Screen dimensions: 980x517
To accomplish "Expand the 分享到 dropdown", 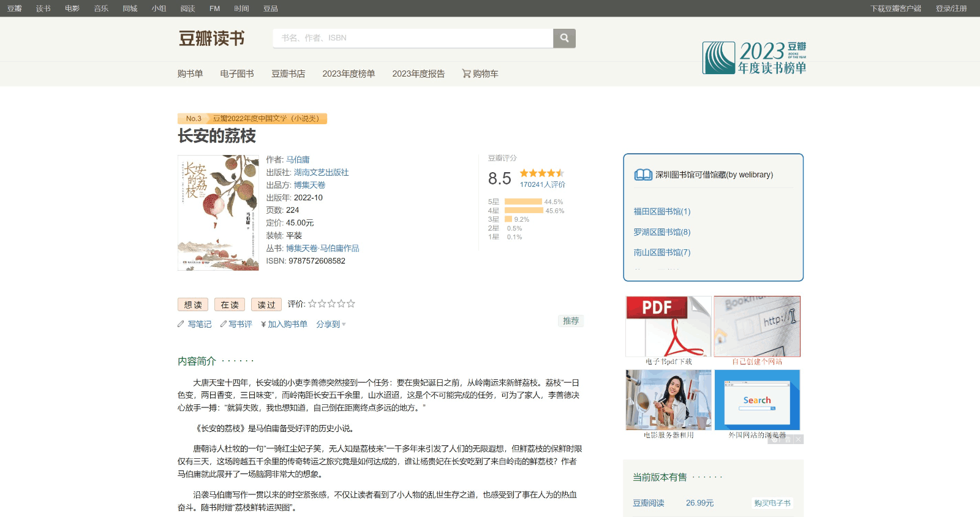I will pos(331,324).
